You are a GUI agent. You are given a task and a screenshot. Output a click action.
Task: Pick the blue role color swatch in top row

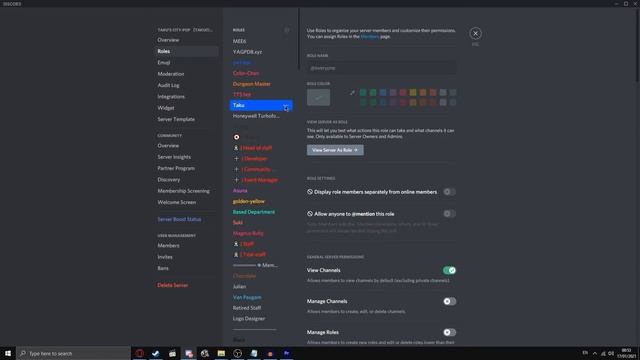click(383, 93)
